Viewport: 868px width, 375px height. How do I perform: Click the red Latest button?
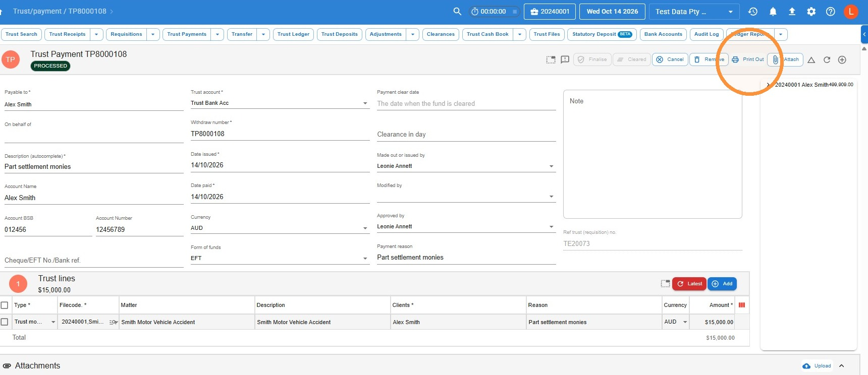689,284
